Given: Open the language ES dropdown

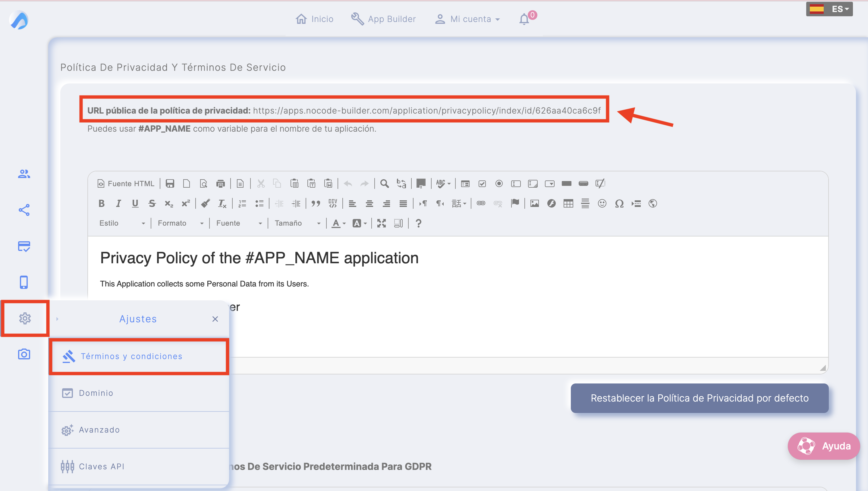Looking at the screenshot, I should 829,9.
